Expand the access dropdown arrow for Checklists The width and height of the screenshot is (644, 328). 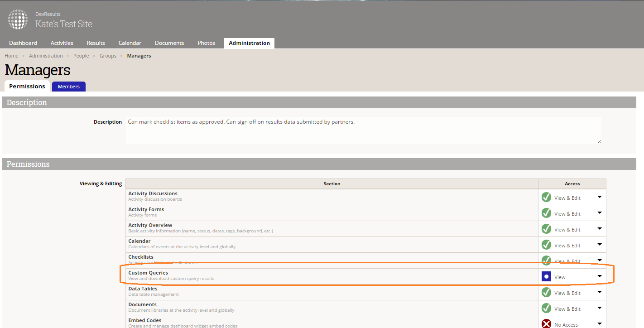(x=600, y=260)
